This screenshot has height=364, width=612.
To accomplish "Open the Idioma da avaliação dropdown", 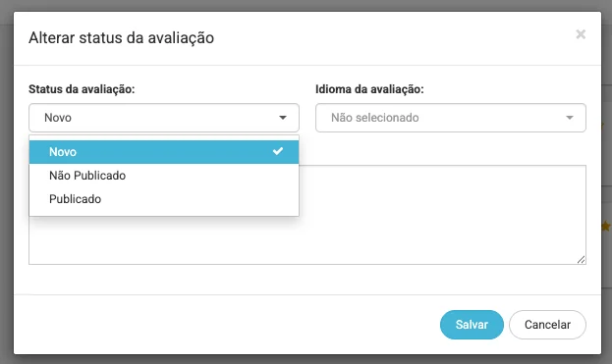I will point(451,118).
